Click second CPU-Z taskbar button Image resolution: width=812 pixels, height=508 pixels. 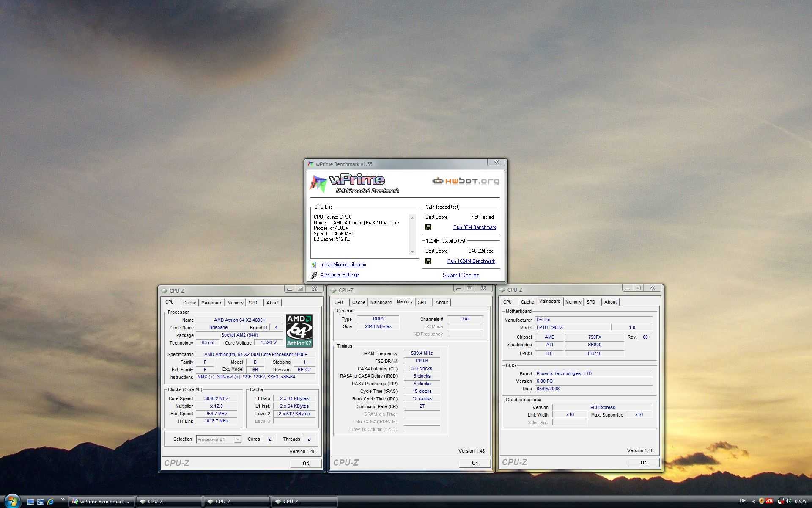pos(237,502)
